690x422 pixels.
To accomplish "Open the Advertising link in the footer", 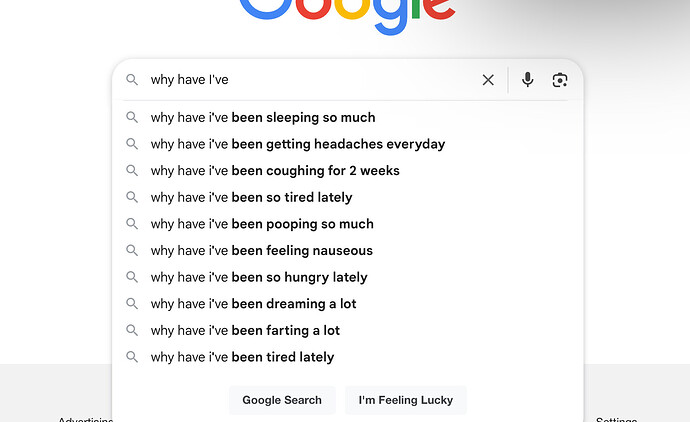I will (x=86, y=420).
